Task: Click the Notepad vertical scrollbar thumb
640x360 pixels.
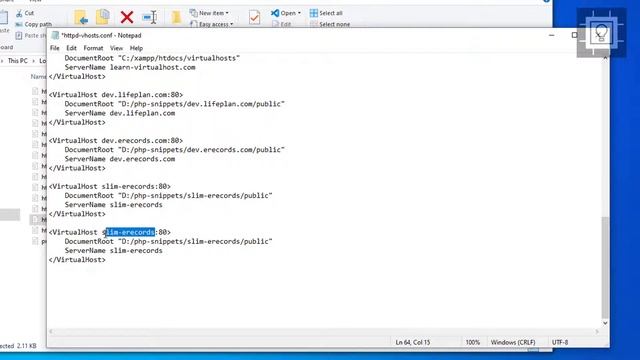Action: click(605, 267)
